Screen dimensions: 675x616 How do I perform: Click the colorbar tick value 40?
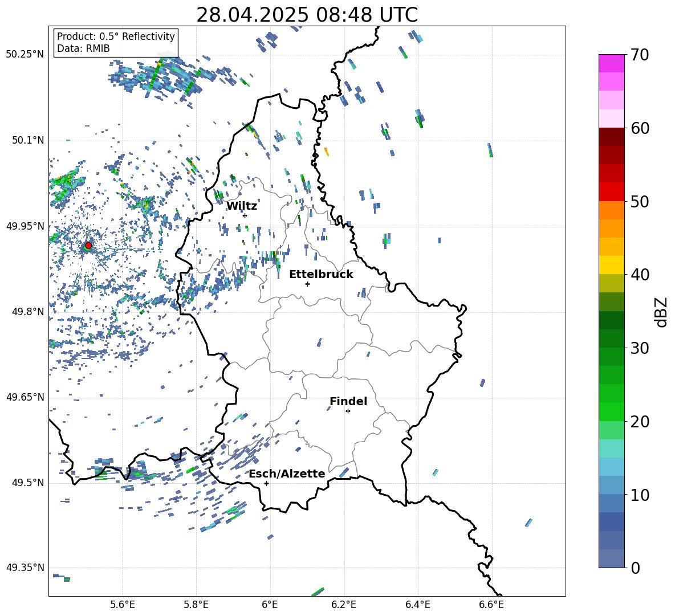[x=640, y=275]
